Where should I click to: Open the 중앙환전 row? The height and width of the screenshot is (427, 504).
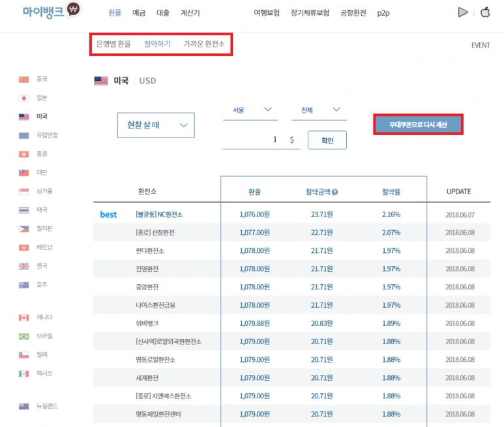(x=292, y=287)
